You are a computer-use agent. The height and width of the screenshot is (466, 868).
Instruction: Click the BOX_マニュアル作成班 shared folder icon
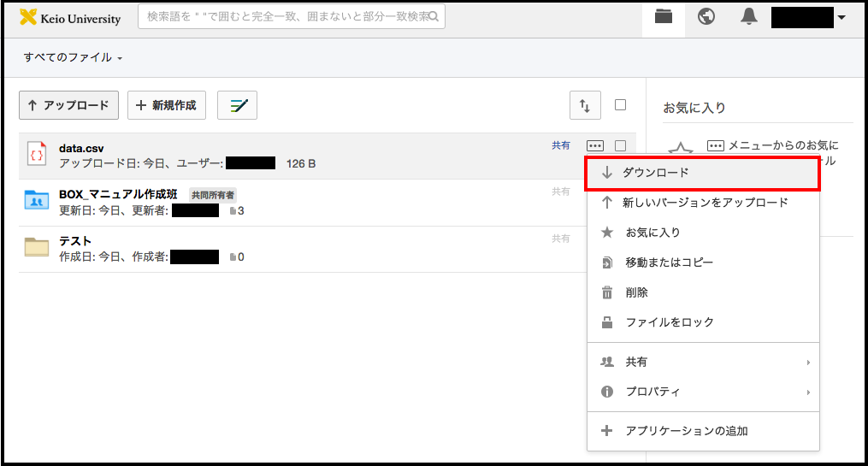[37, 201]
